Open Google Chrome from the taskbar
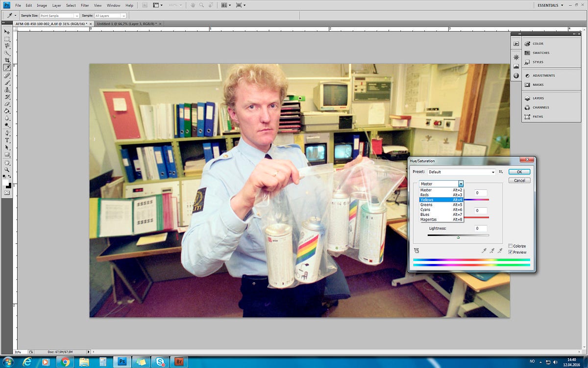Image resolution: width=588 pixels, height=368 pixels. point(64,362)
